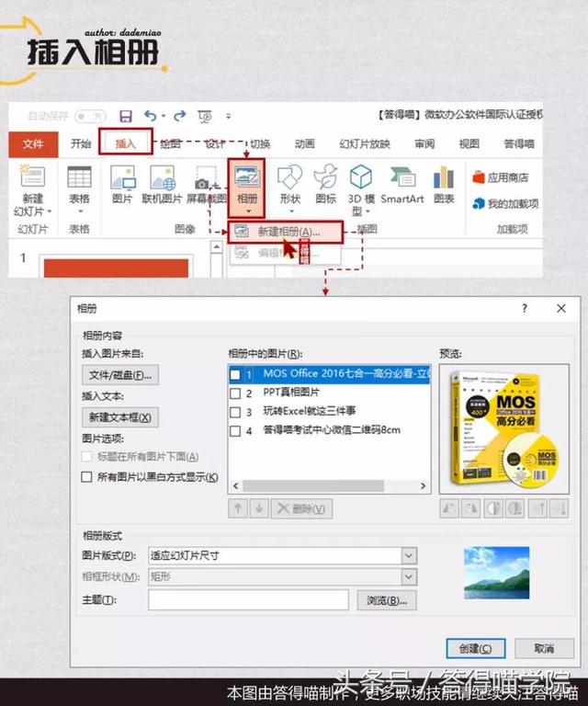Open the 幻灯片放映 tab
Image resolution: width=588 pixels, height=706 pixels.
click(x=365, y=143)
